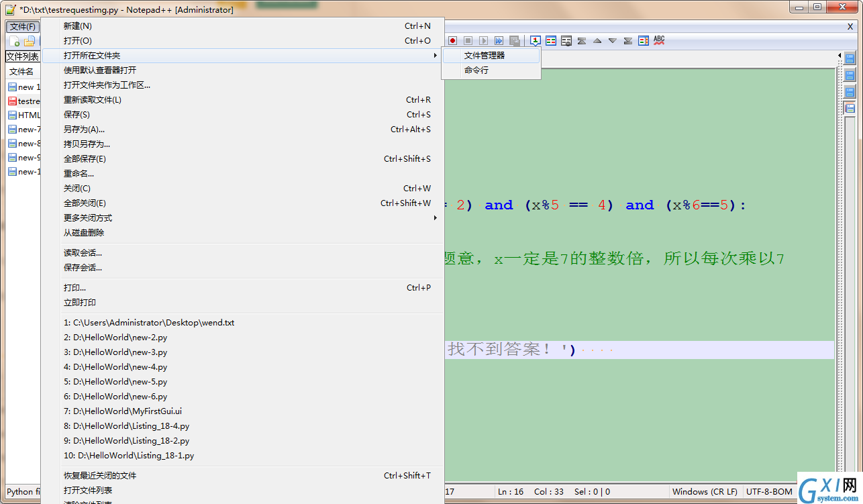
Task: Click Run macro multiple times icon
Action: pos(499,41)
